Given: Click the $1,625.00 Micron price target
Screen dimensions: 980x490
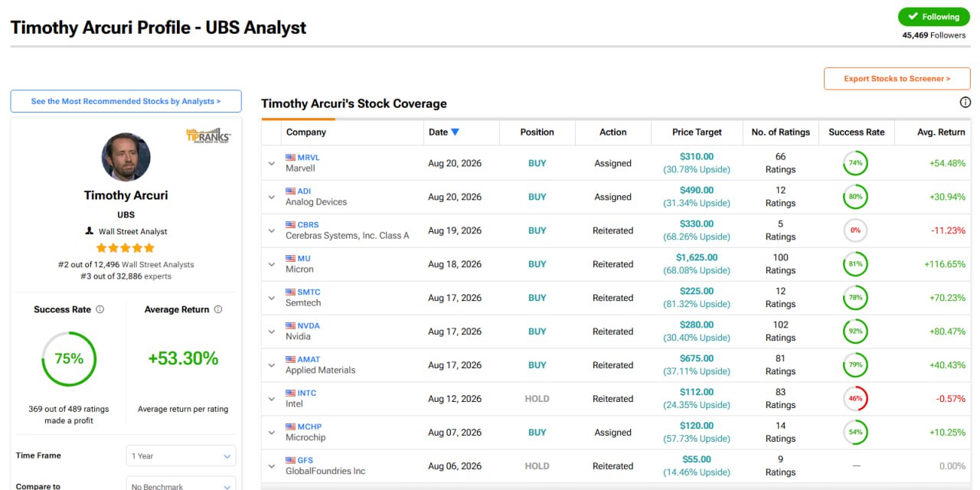Looking at the screenshot, I should click(697, 258).
